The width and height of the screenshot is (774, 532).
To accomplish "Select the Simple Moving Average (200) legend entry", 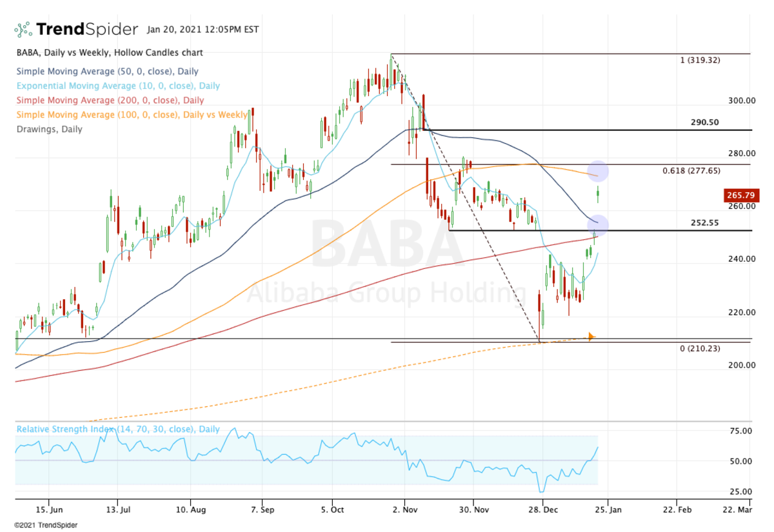I will (x=110, y=100).
